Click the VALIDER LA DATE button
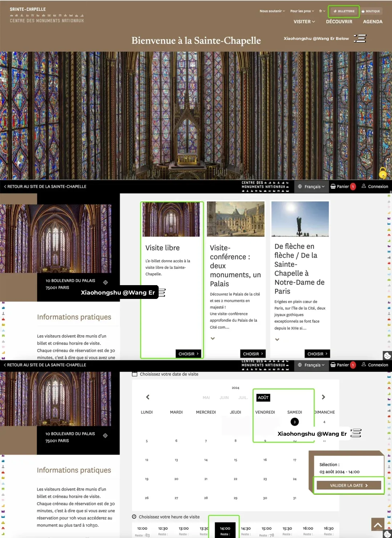 click(x=348, y=485)
